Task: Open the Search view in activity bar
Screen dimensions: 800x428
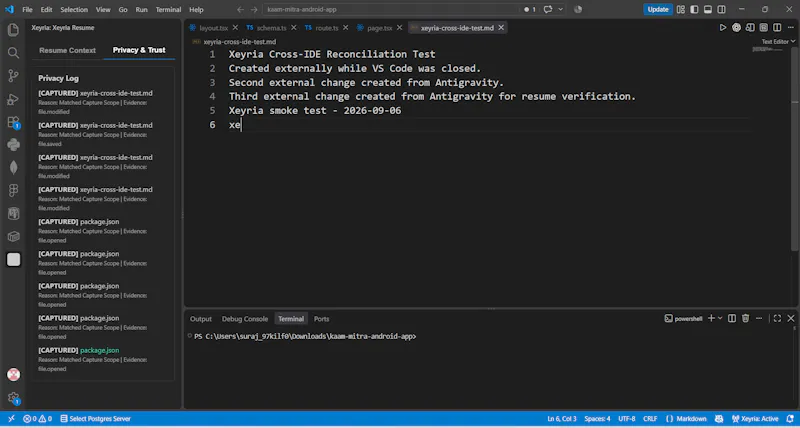Action: 13,53
